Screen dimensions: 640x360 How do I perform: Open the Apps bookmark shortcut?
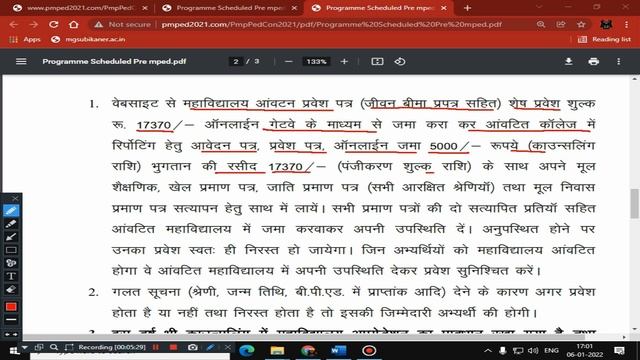click(25, 39)
